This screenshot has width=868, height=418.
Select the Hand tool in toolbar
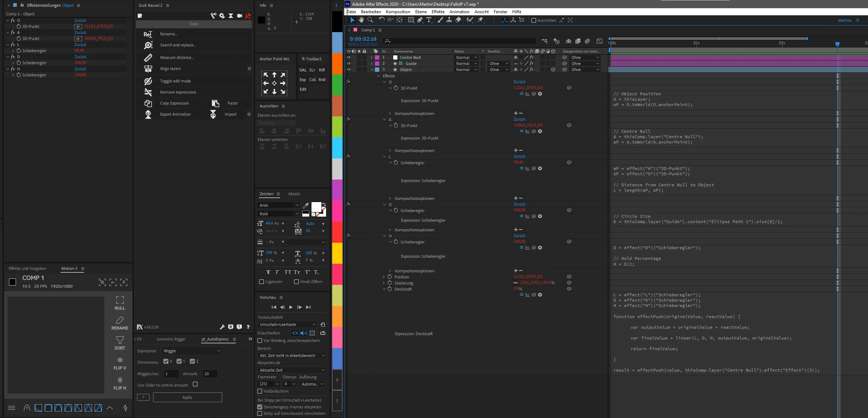[361, 20]
